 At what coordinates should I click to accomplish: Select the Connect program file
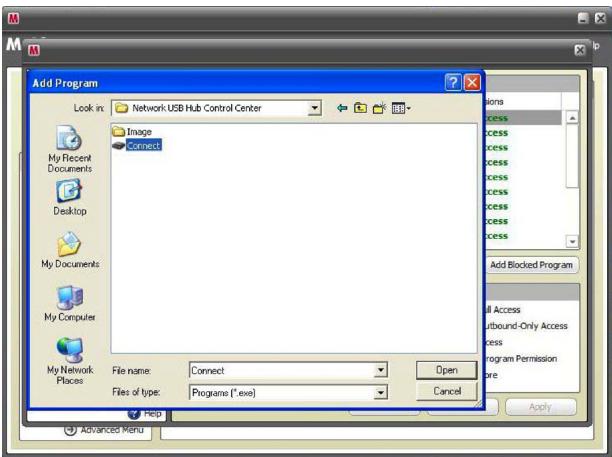[x=137, y=145]
